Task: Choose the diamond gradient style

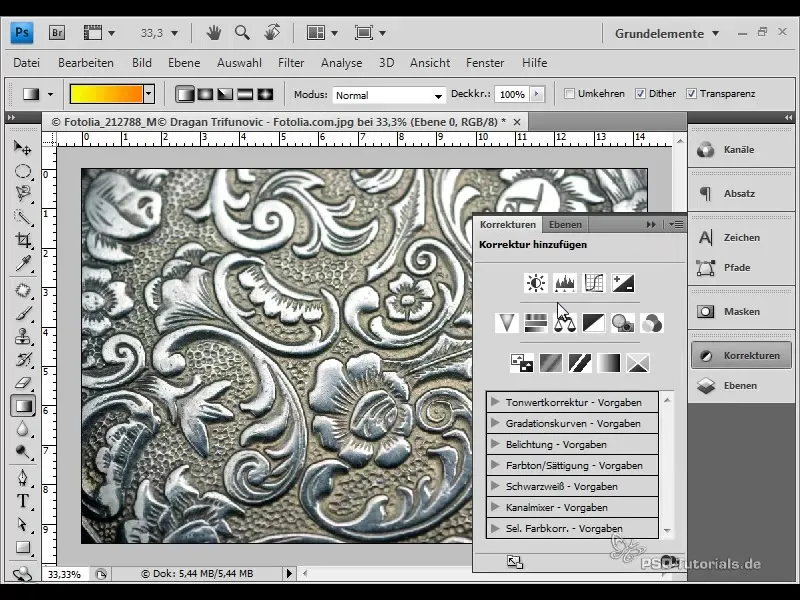Action: (x=265, y=94)
